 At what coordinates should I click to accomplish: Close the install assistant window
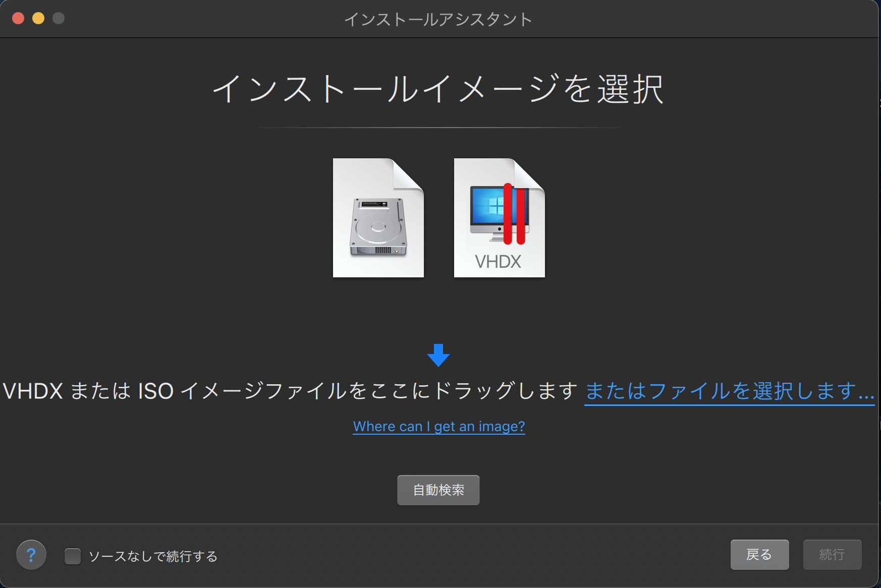[18, 18]
